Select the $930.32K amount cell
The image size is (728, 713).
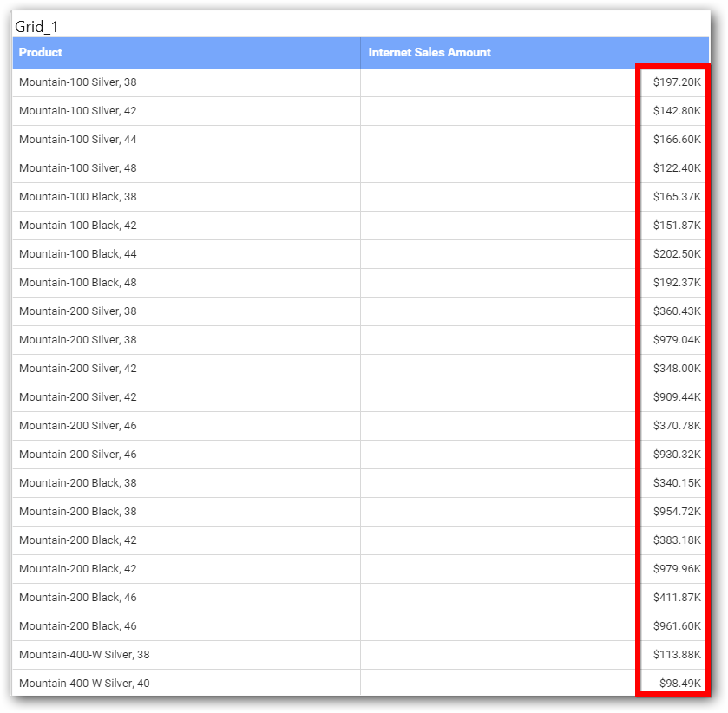point(677,455)
